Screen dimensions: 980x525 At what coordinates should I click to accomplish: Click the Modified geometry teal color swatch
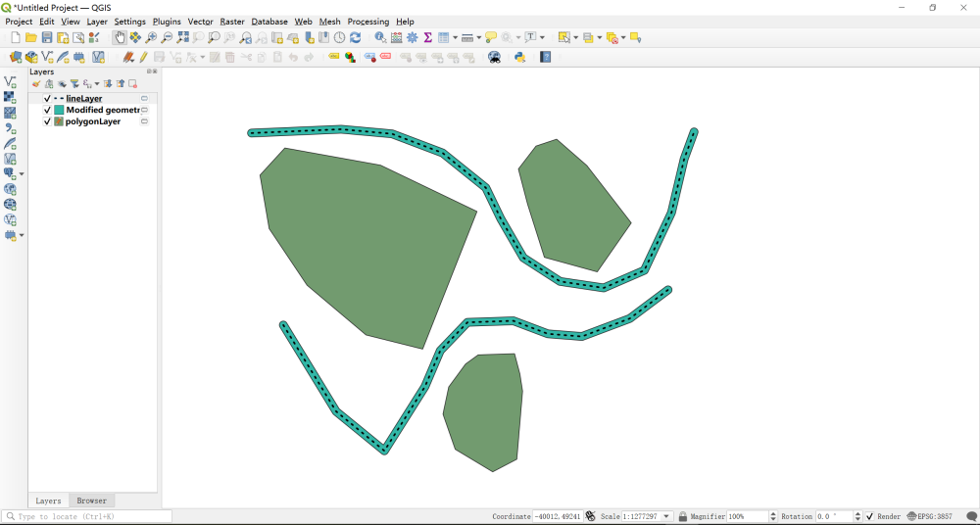[59, 110]
